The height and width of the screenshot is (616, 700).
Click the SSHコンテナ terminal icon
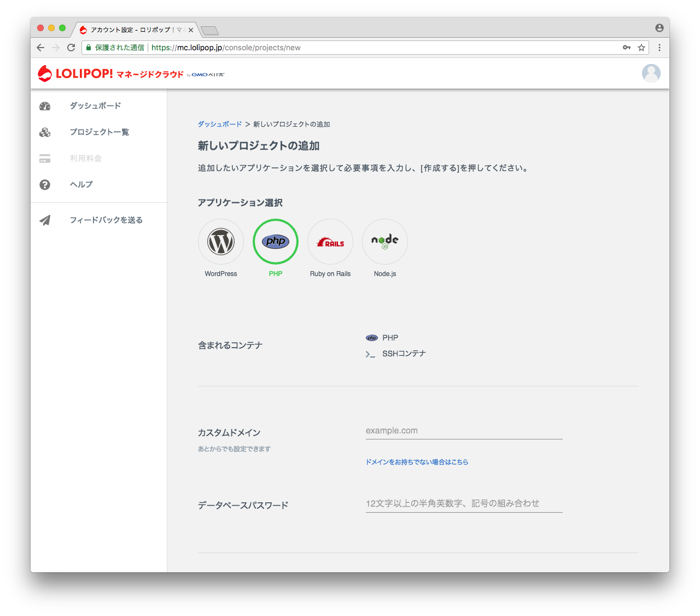click(x=371, y=354)
